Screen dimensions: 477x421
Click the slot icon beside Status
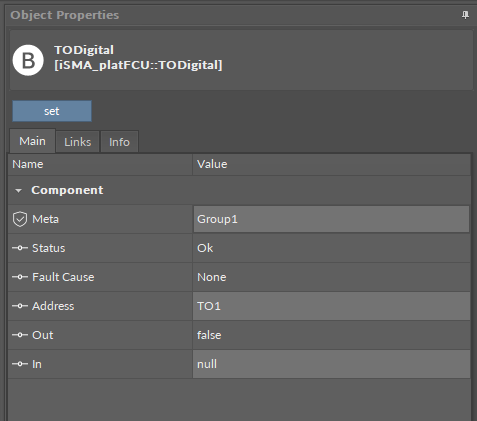coord(20,248)
